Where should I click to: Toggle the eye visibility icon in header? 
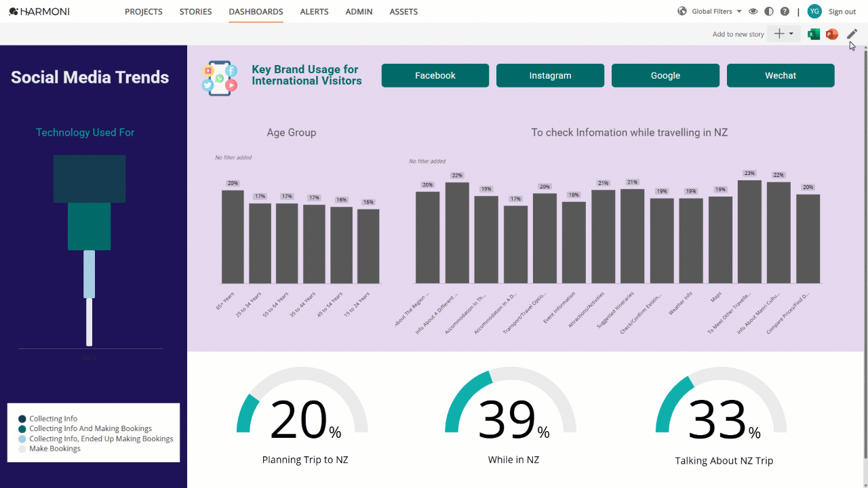pos(753,12)
